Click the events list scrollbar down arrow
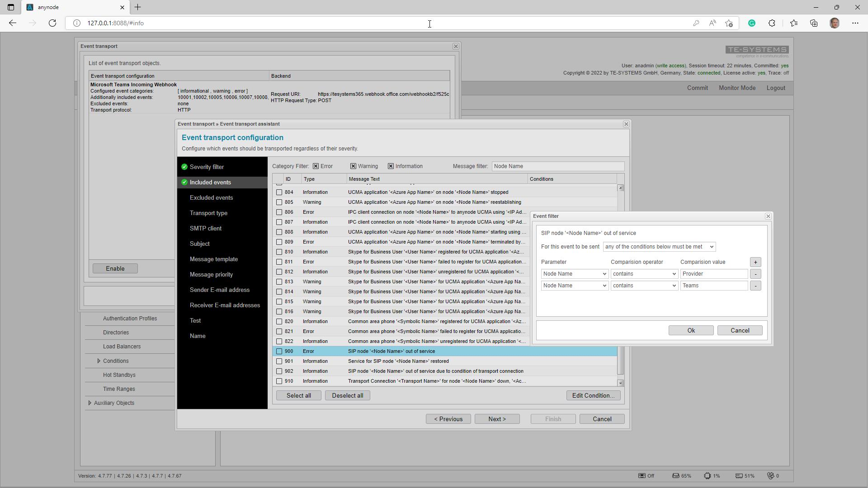868x488 pixels. click(620, 383)
